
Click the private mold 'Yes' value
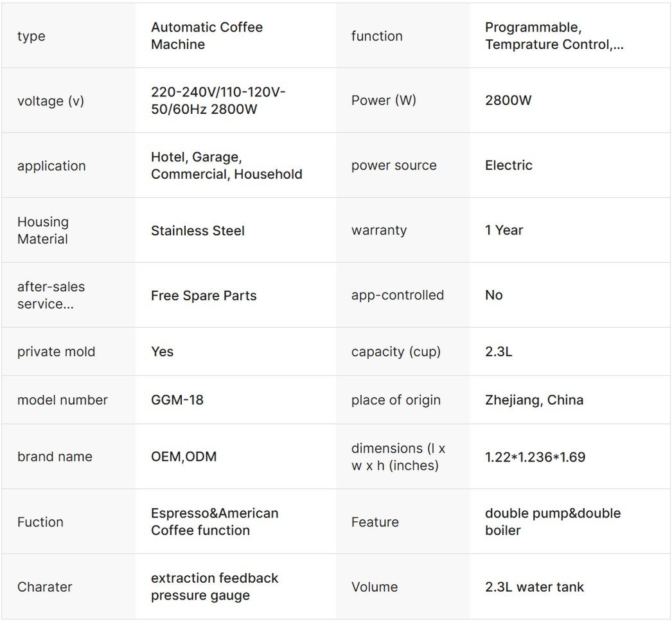tap(162, 352)
